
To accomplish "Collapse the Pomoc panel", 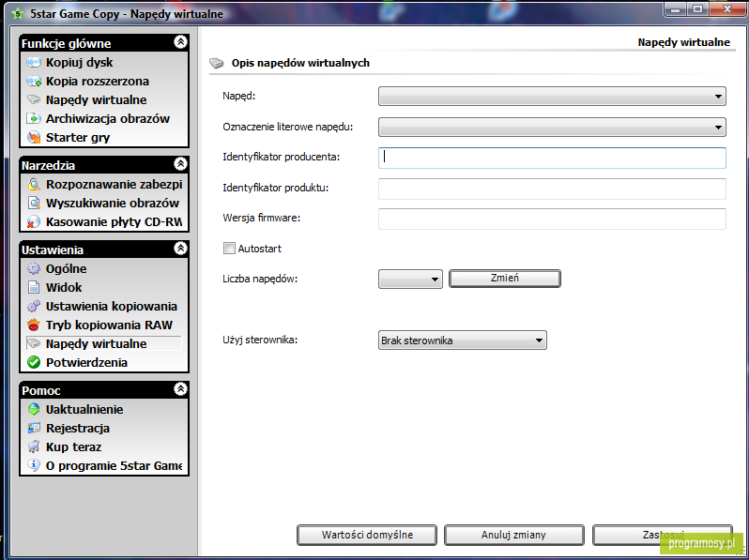I will click(180, 389).
